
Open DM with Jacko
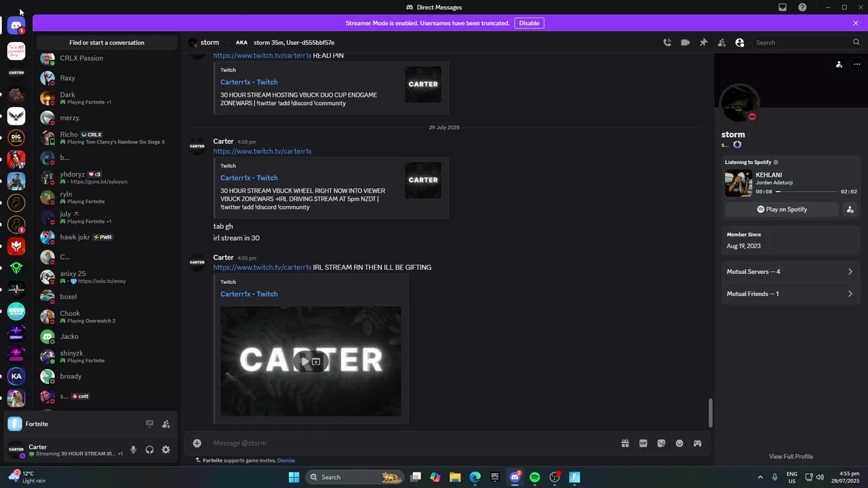tap(106, 336)
